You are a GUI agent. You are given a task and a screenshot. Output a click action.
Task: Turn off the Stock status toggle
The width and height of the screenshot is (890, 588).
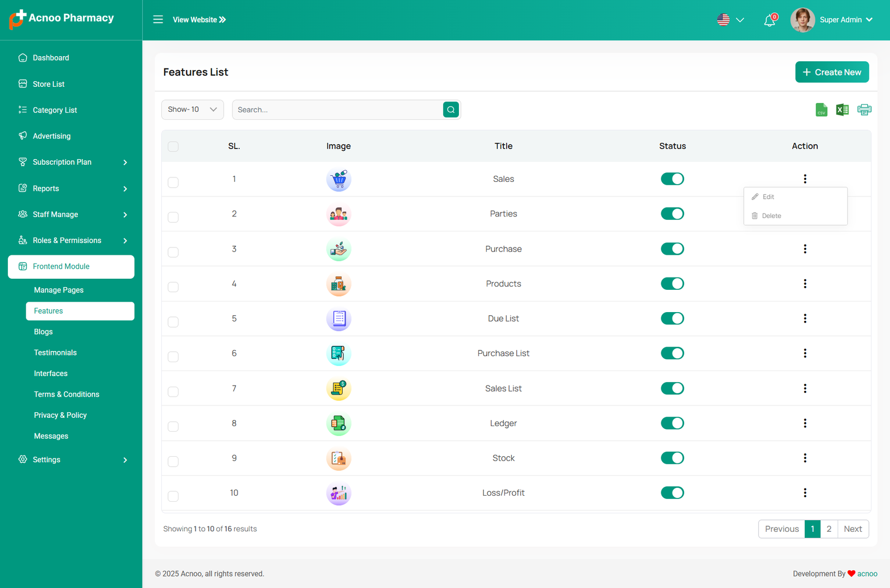coord(672,458)
